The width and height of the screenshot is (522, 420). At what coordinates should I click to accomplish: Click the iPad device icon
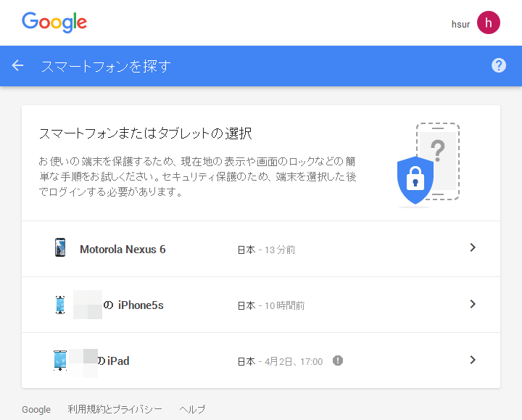(x=60, y=361)
